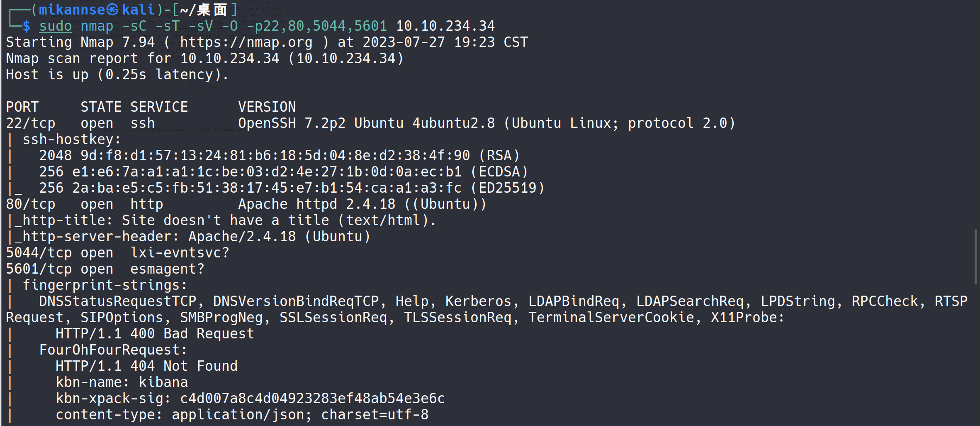Click the -p22,80,5044,5601 port argument
This screenshot has width=980, height=426.
pyautogui.click(x=316, y=26)
